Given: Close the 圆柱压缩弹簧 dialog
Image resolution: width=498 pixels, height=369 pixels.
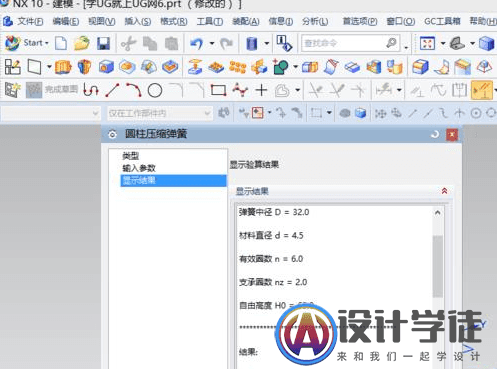Looking at the screenshot, I should coord(452,135).
